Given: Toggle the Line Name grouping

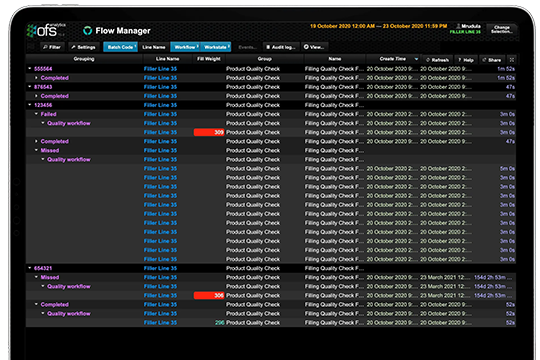Looking at the screenshot, I should pyautogui.click(x=154, y=47).
